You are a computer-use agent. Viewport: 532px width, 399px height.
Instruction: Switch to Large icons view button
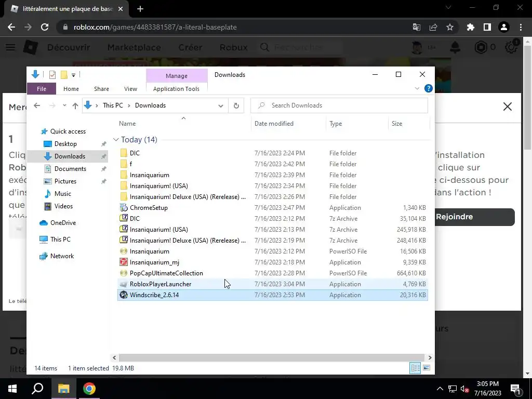point(427,368)
